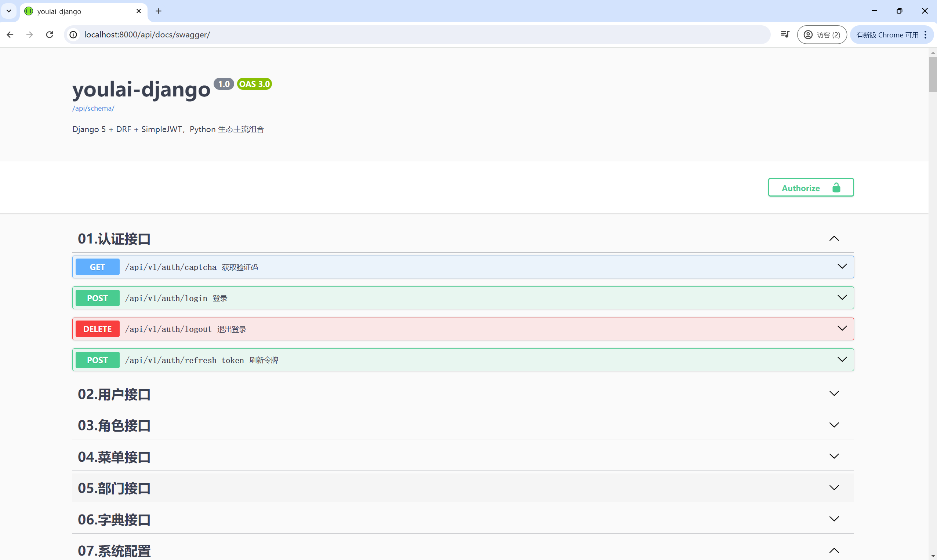Open a new tab with the plus icon

(159, 11)
